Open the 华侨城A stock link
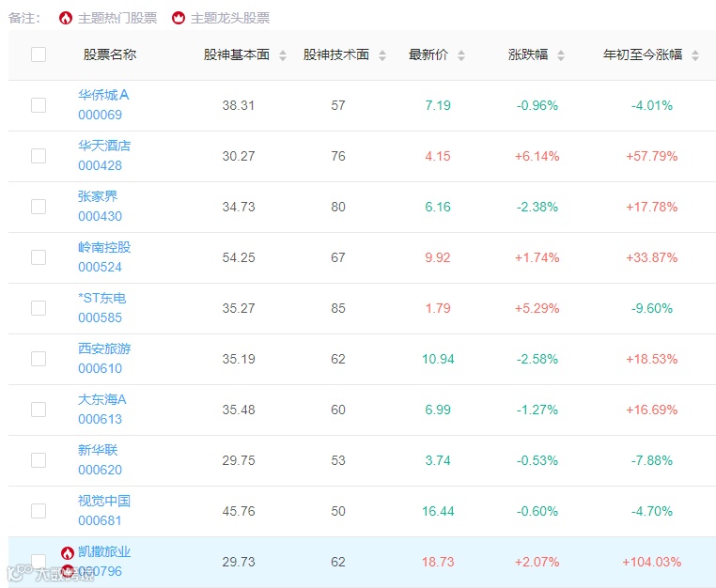Screen dimensions: 716x588 (103, 95)
